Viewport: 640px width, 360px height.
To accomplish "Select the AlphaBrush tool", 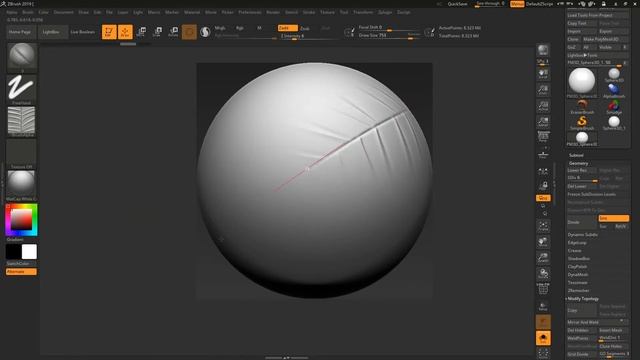I will 614,91.
